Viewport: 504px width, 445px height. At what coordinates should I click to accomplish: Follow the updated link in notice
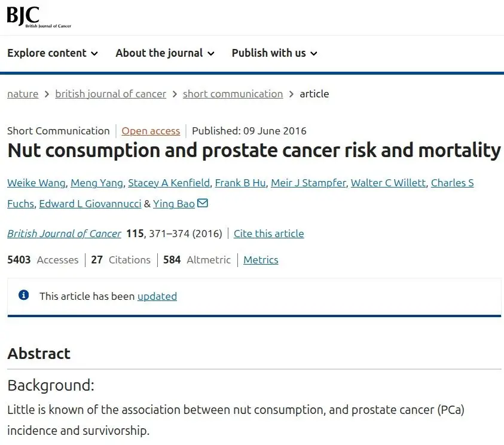[x=157, y=296]
